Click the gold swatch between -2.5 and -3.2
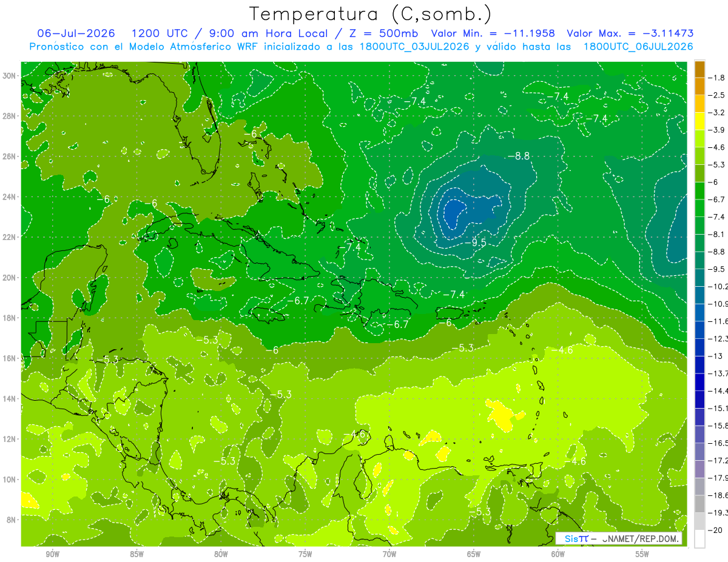The width and height of the screenshot is (728, 562). pyautogui.click(x=699, y=104)
